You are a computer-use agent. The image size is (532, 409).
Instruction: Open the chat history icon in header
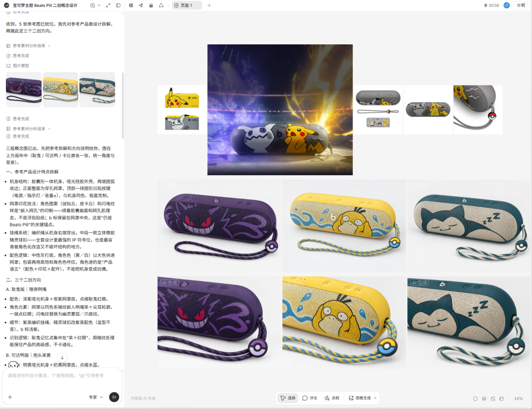pyautogui.click(x=93, y=5)
